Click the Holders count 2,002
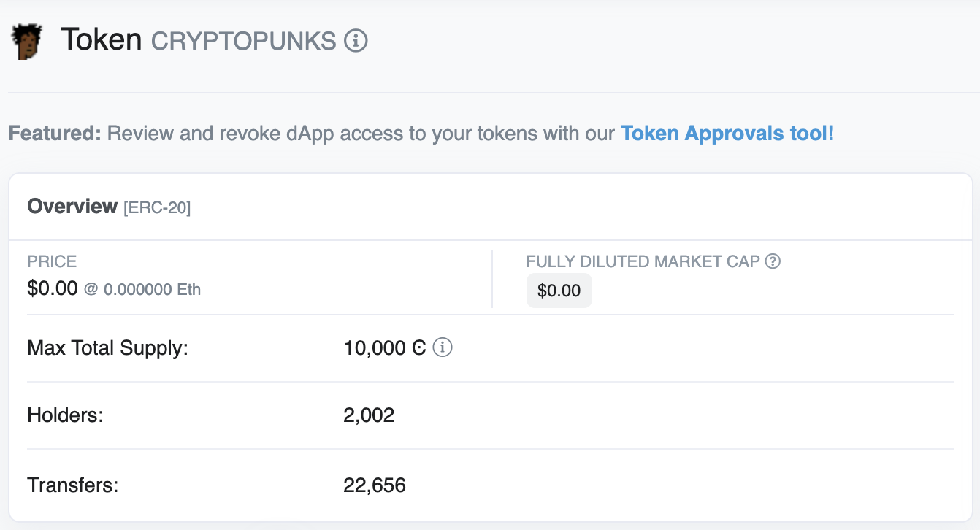The image size is (980, 530). [x=369, y=415]
